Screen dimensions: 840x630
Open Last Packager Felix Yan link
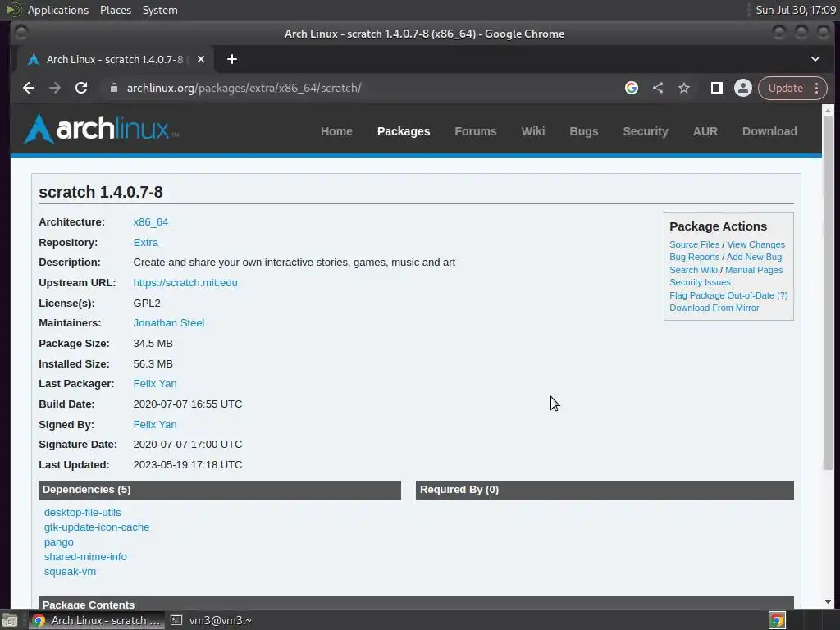pos(155,384)
